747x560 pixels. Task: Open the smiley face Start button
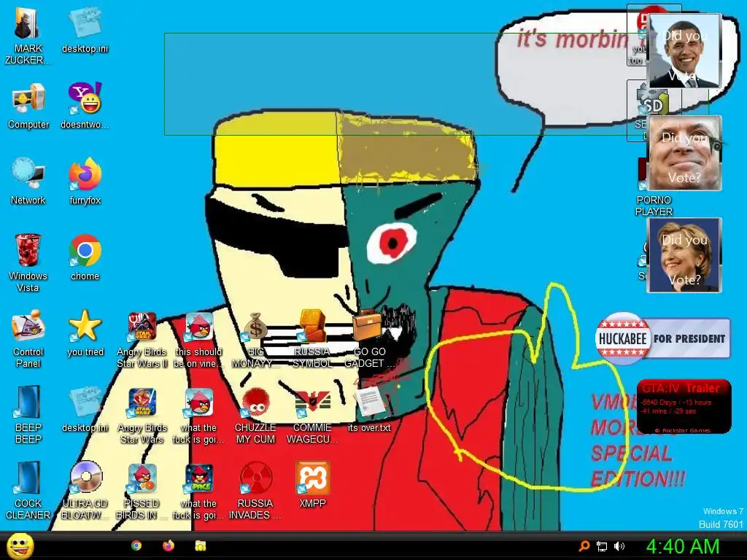point(20,545)
